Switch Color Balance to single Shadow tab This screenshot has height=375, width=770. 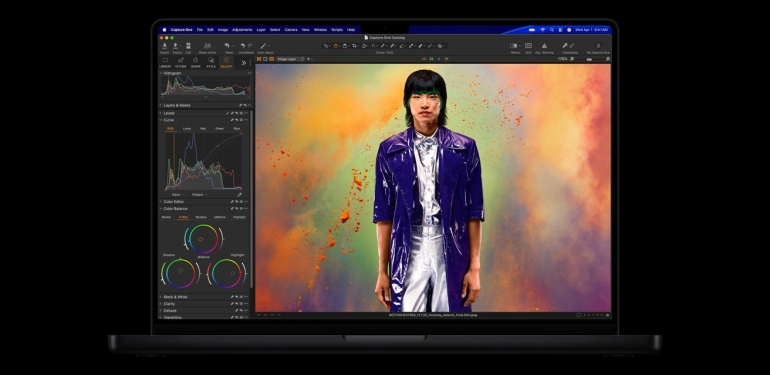coord(201,217)
